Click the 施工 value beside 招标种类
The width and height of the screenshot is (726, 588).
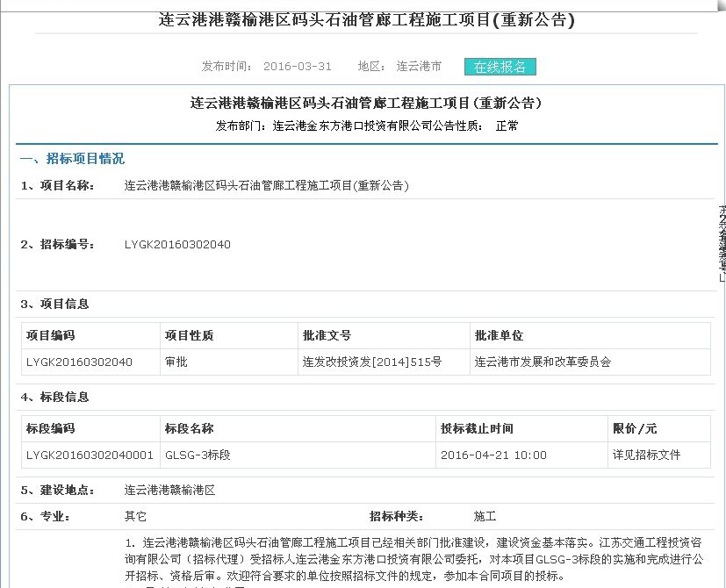coord(485,516)
